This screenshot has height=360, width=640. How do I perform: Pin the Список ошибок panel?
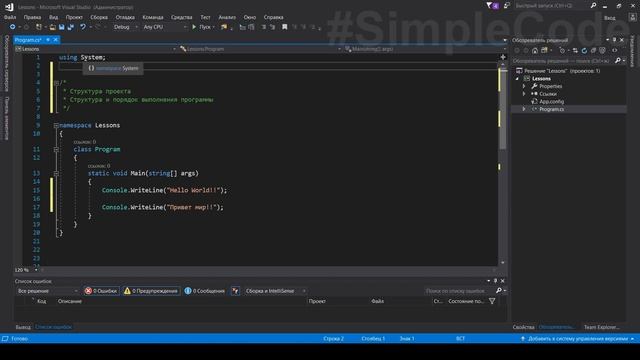point(496,281)
